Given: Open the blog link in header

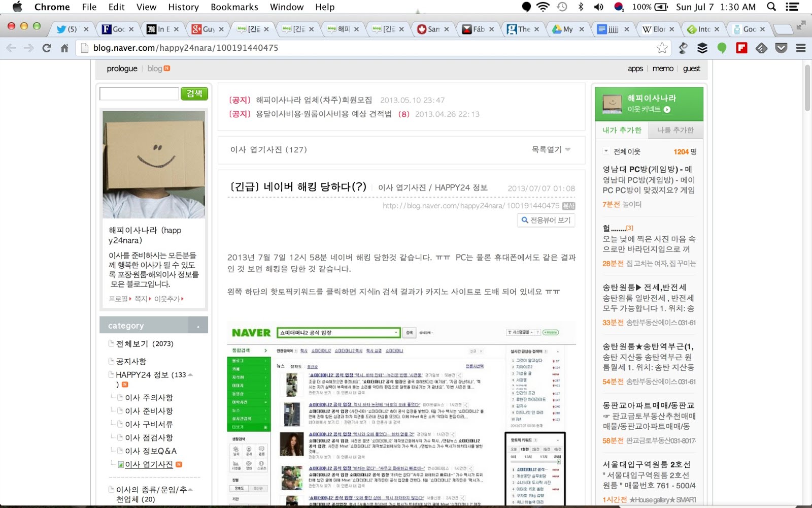Looking at the screenshot, I should [155, 69].
